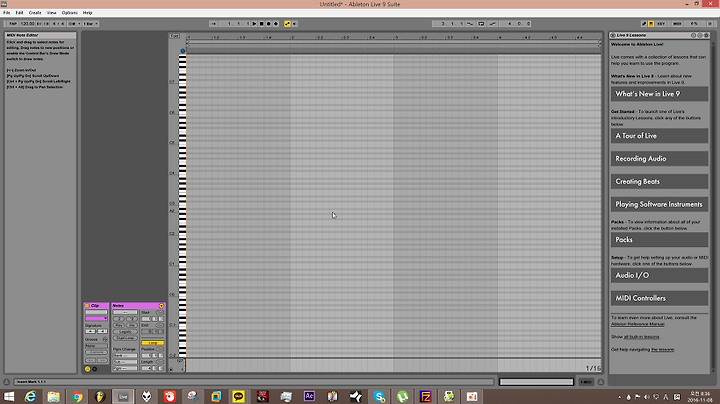
Task: Click the 120.00 tempo field
Action: click(28, 24)
